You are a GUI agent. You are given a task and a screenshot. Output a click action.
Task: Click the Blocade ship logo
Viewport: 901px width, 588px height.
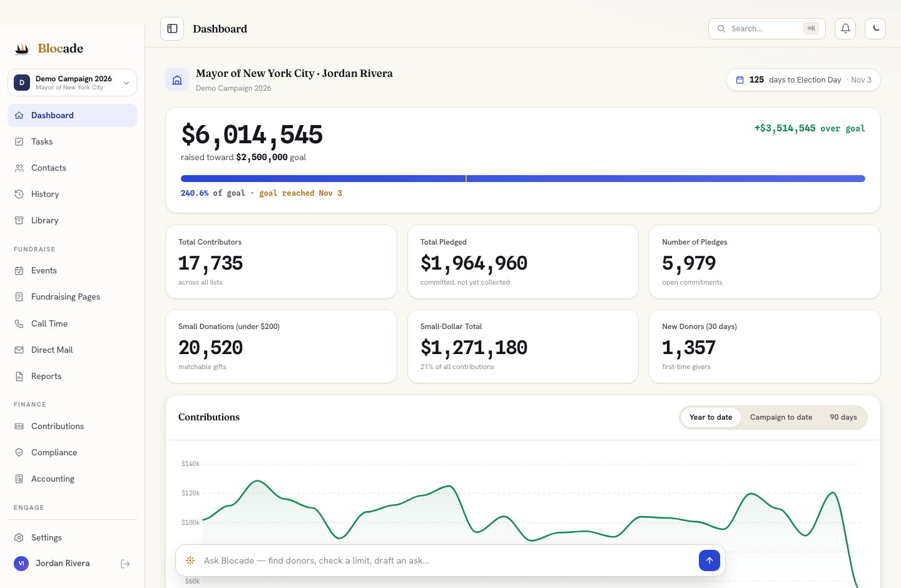click(22, 48)
